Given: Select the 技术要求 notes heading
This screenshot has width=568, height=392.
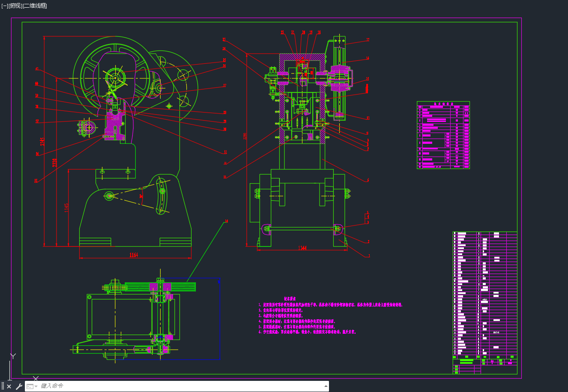Looking at the screenshot, I should (290, 299).
